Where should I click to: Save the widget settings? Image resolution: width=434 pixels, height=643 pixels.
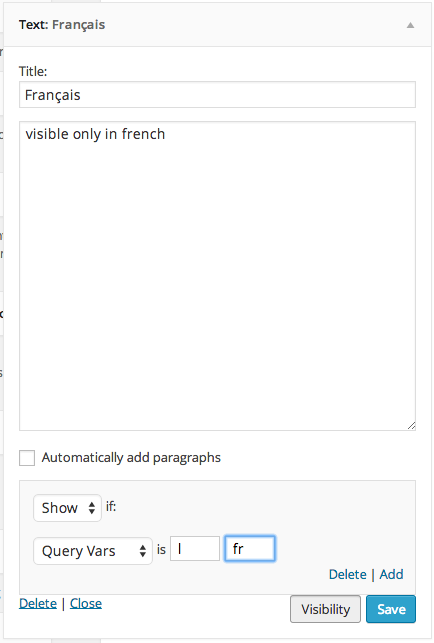(x=391, y=609)
